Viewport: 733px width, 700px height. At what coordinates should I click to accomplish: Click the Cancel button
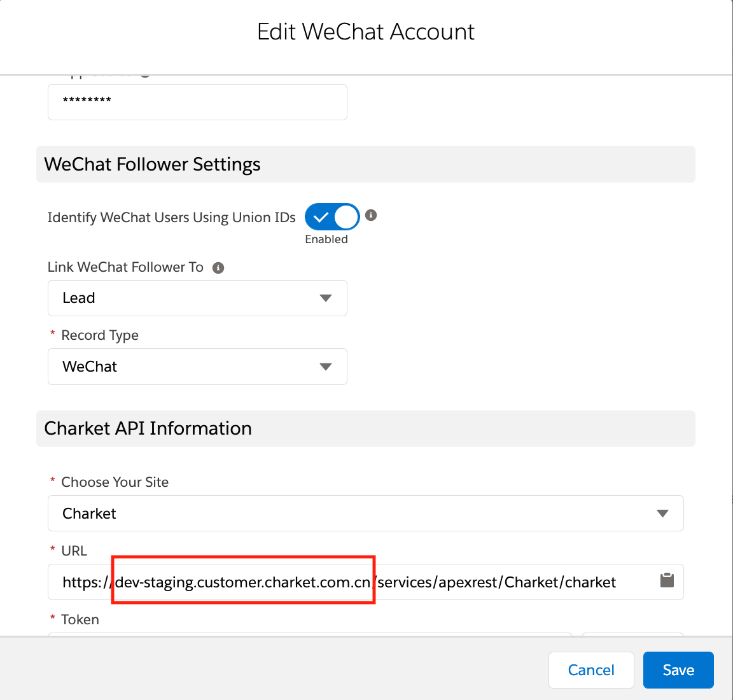coord(591,670)
